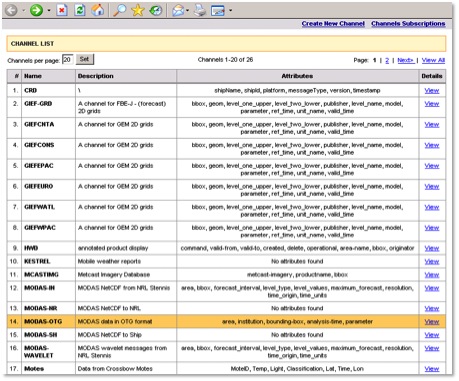Go to page 2 of the channel list
459x381 pixels.
tap(387, 60)
